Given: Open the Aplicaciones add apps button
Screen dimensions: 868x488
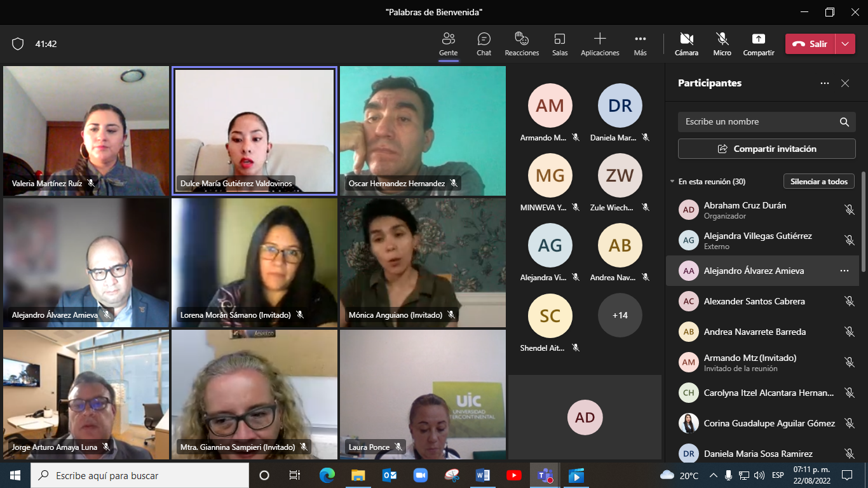Looking at the screenshot, I should (600, 44).
